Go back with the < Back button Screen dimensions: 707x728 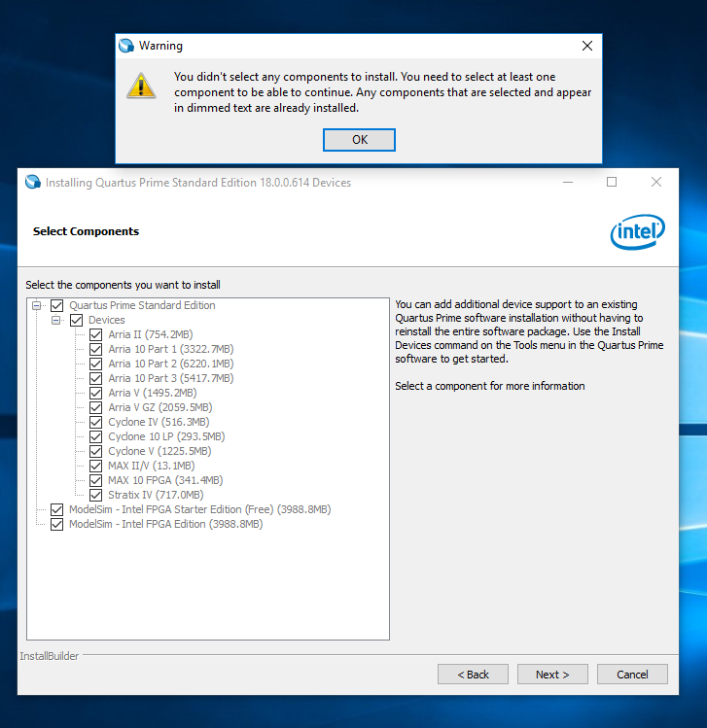point(473,675)
